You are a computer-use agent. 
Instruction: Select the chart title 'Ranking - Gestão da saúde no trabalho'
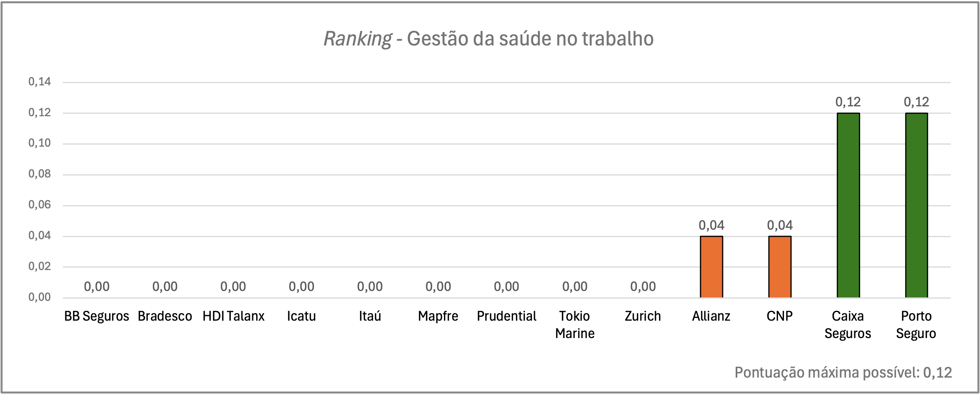coord(489,39)
